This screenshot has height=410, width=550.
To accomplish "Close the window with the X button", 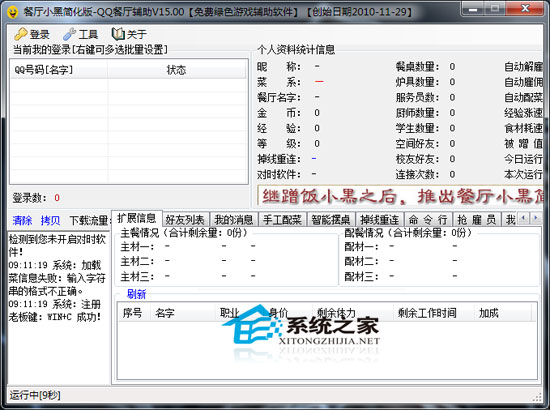I will [x=525, y=8].
